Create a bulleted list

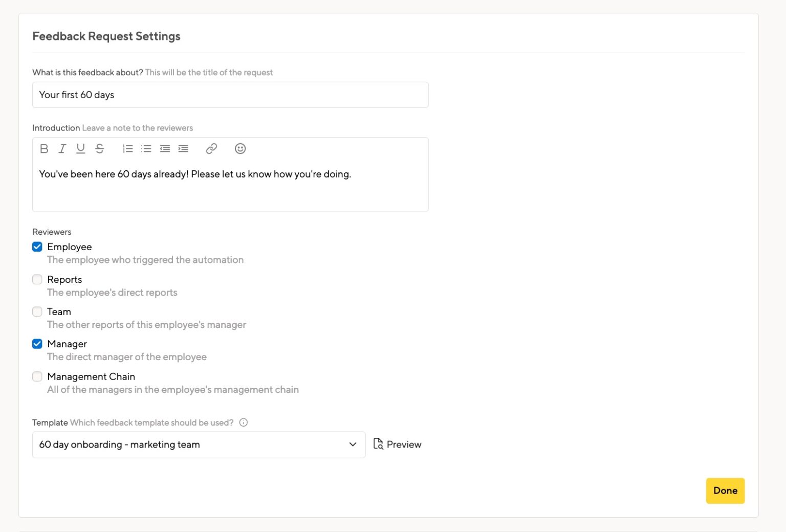click(x=146, y=149)
